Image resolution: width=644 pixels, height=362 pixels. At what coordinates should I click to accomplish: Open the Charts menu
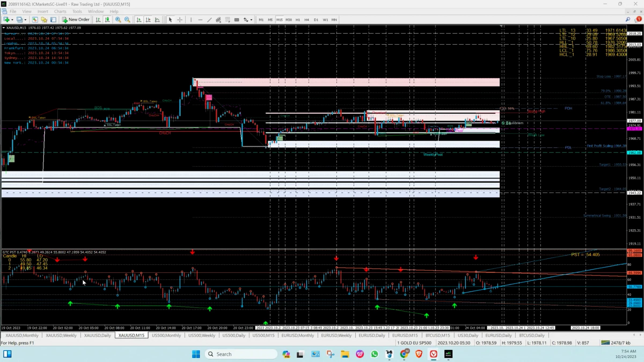tap(60, 11)
